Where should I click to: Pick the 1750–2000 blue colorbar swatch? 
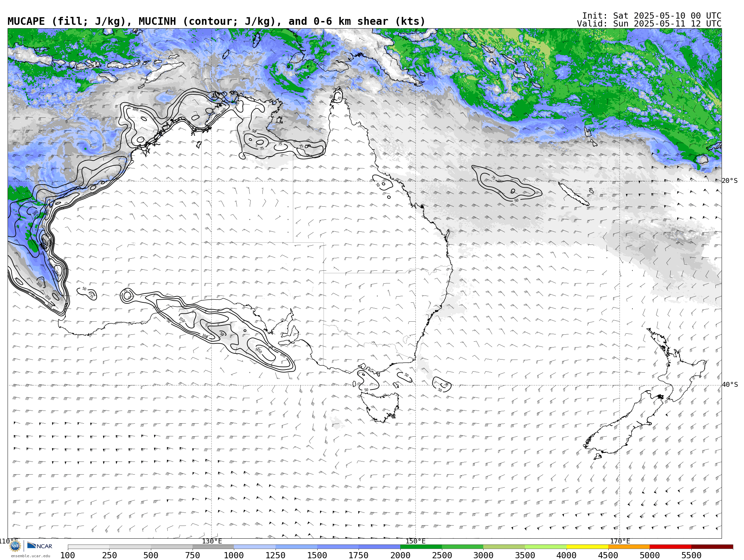(x=379, y=547)
